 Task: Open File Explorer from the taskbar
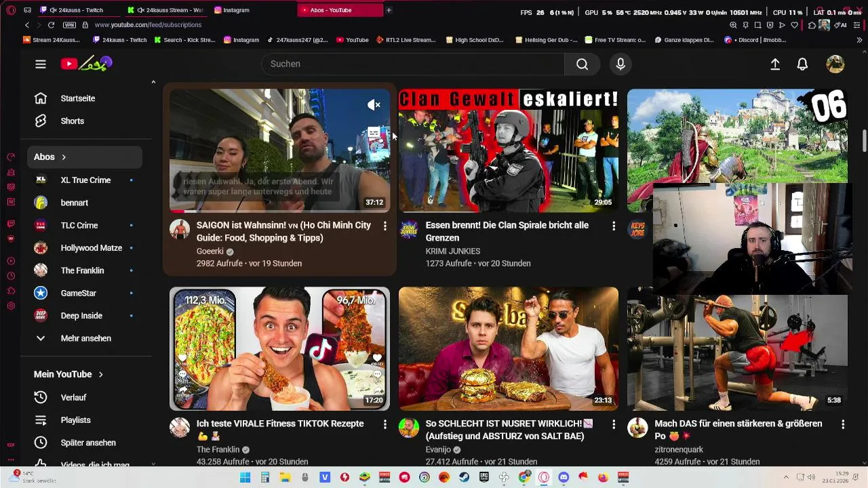(x=285, y=477)
